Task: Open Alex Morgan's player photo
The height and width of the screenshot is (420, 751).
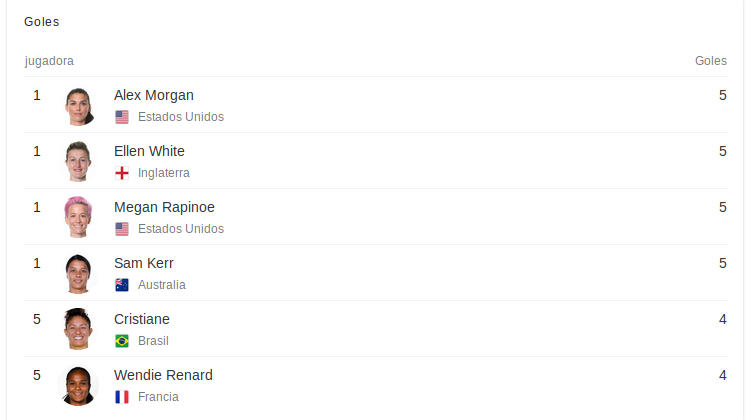Action: click(x=79, y=106)
